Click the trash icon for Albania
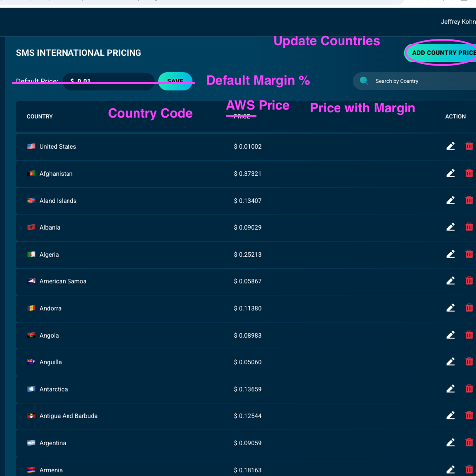The width and height of the screenshot is (476, 476). (x=469, y=227)
